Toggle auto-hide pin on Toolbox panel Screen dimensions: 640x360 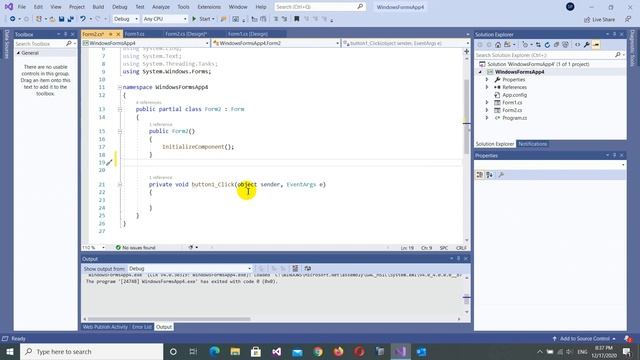65,34
